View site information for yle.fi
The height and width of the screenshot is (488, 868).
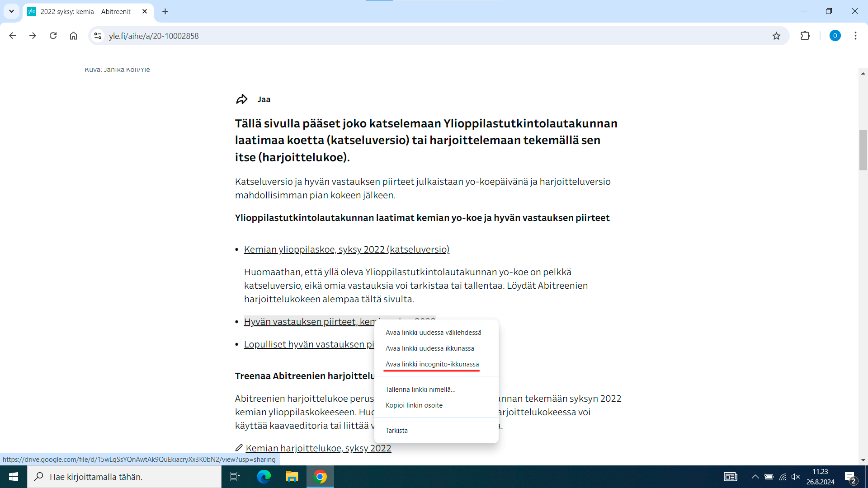point(98,36)
